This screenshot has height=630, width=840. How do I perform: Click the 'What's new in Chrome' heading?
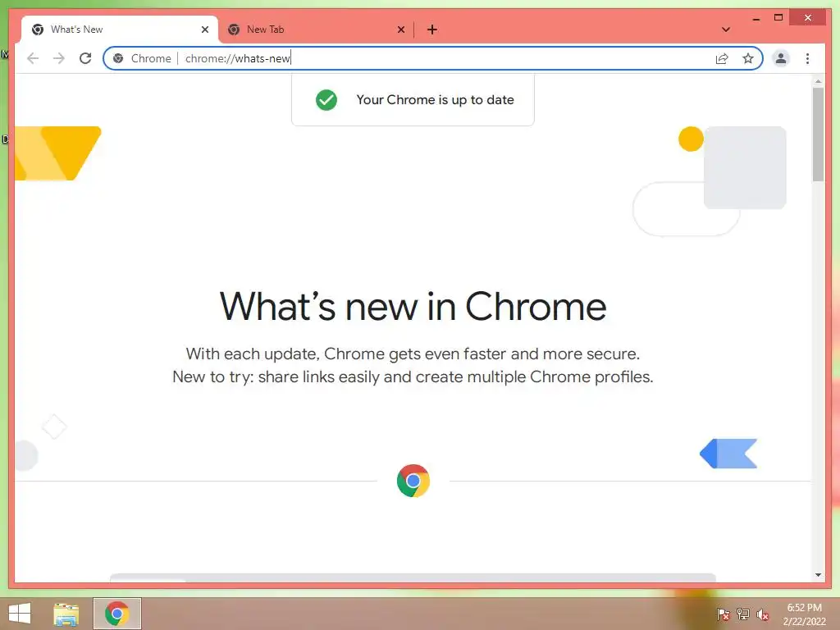[x=413, y=307]
